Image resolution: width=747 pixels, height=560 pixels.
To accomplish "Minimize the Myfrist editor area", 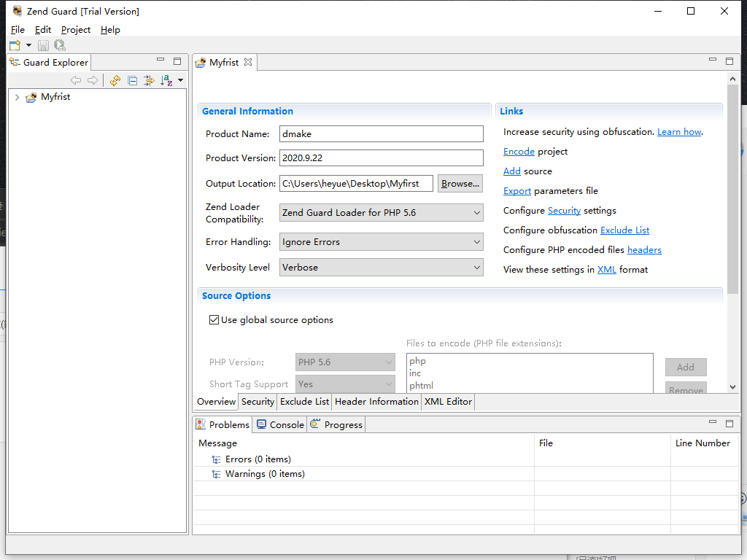I will 713,60.
